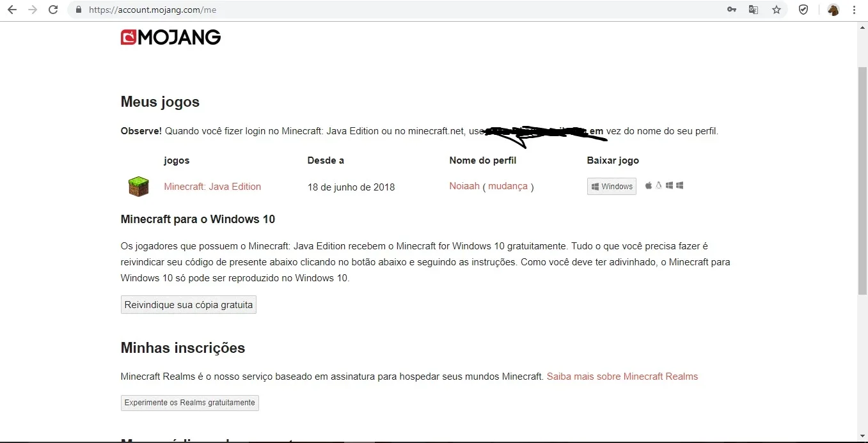868x443 pixels.
Task: Click the Nome do perfil column header
Action: [483, 160]
